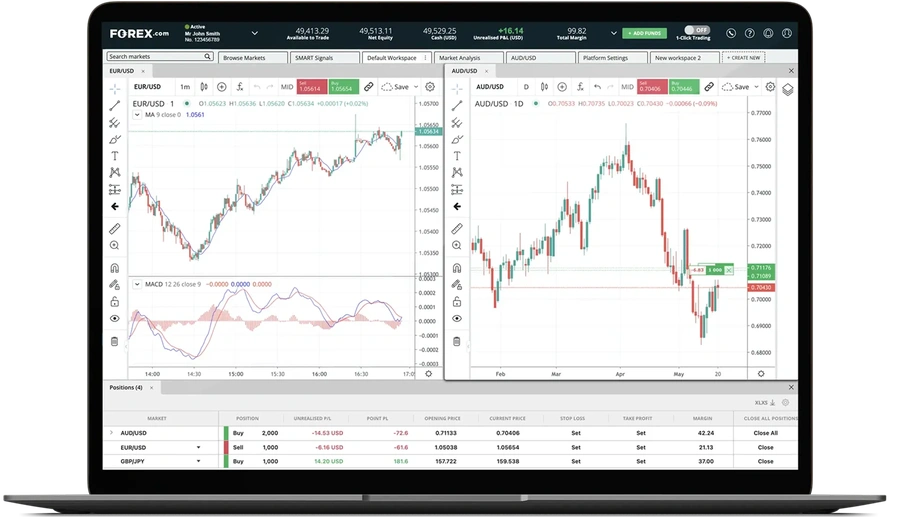Toggle stay in drawing mode in EUR/USD chart
This screenshot has width=900, height=522.
[115, 285]
